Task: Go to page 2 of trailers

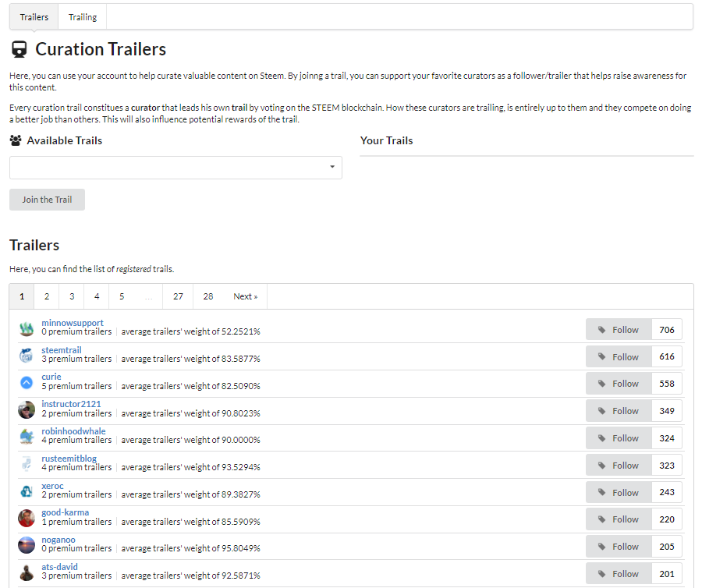Action: [x=47, y=296]
